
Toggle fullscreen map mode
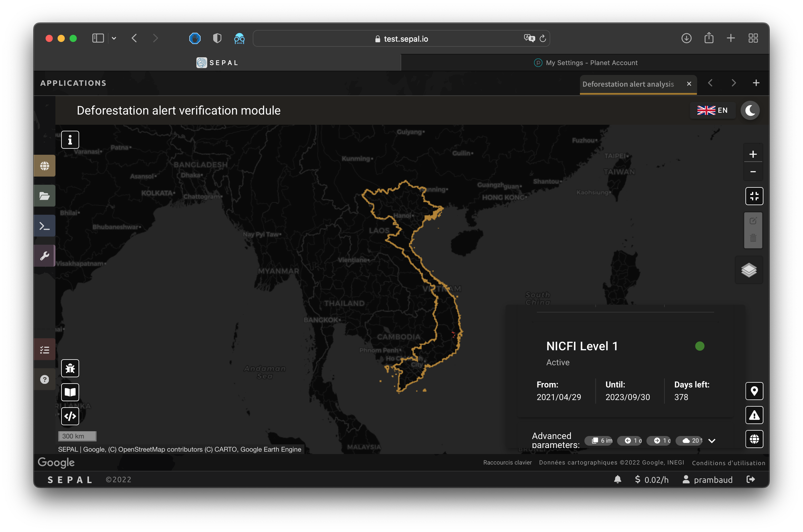pyautogui.click(x=754, y=196)
